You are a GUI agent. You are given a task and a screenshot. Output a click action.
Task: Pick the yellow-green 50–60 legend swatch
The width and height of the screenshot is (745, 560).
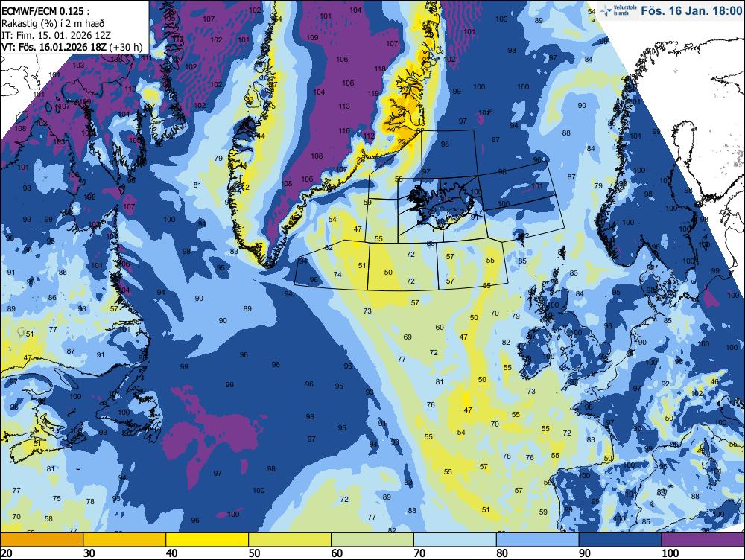(x=290, y=540)
